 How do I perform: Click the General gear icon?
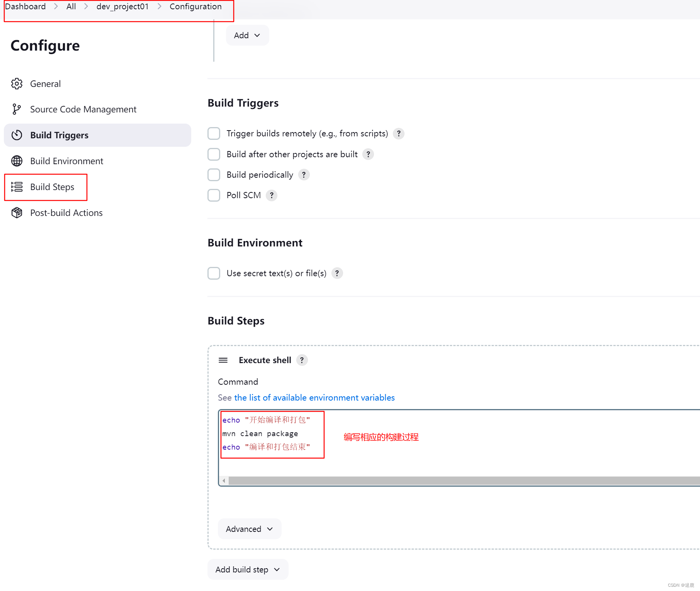tap(17, 84)
